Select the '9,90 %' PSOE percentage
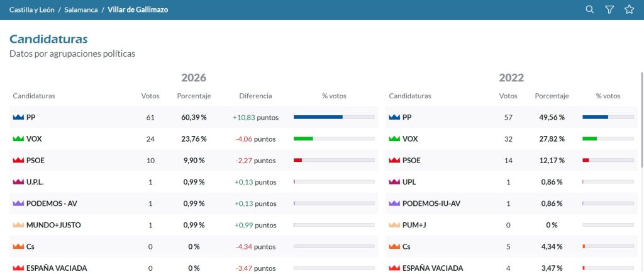Screen dimensions: 644x274 [x=194, y=161]
